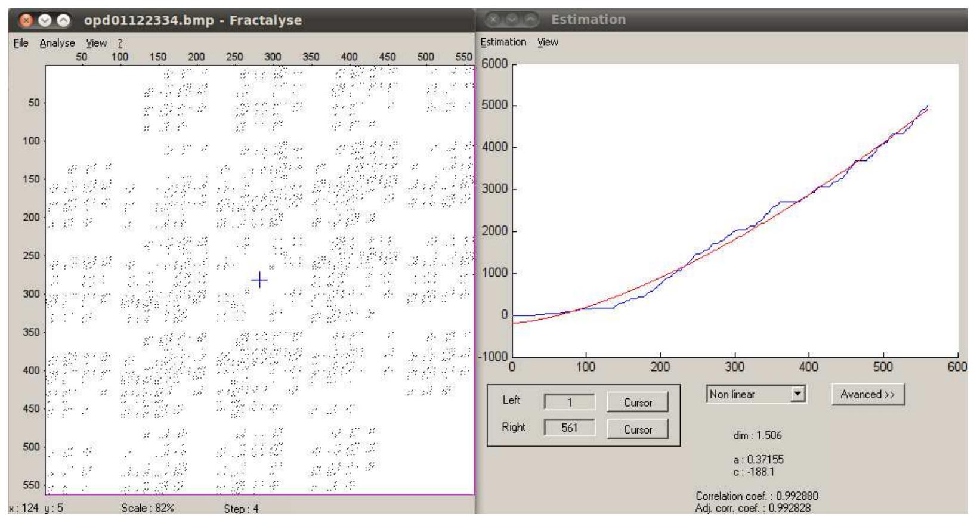Image resolution: width=980 pixels, height=517 pixels.
Task: Open the View menu in Estimation window
Action: pos(548,42)
